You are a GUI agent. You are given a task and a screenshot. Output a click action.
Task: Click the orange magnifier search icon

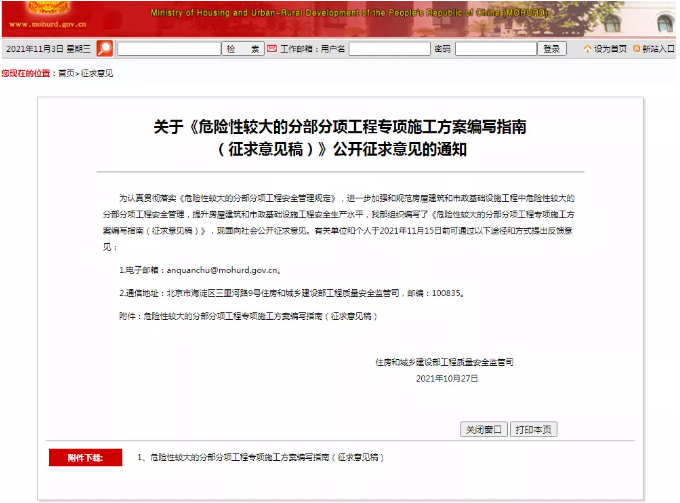105,48
